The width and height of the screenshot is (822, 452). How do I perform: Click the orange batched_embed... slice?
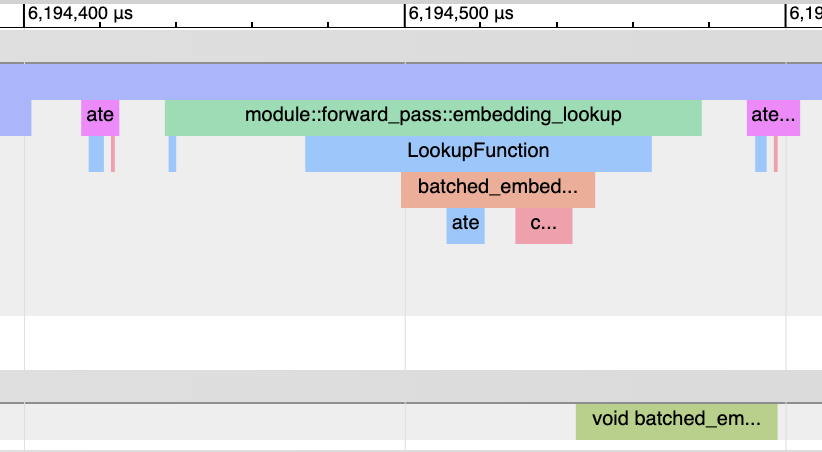(x=498, y=187)
